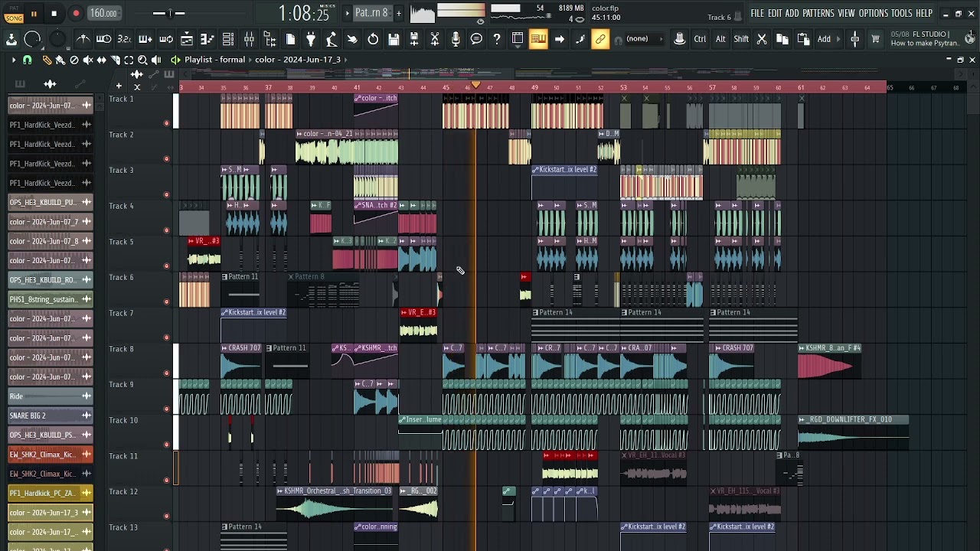The height and width of the screenshot is (551, 980).
Task: Toggle the overdub (keyboard plus) recording mode
Action: click(145, 39)
